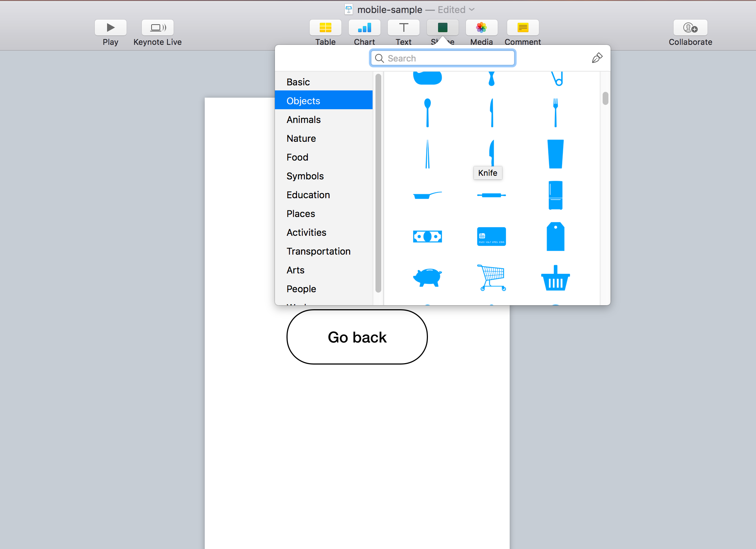Insert the piggy bank shape
The image size is (756, 549).
coord(428,278)
